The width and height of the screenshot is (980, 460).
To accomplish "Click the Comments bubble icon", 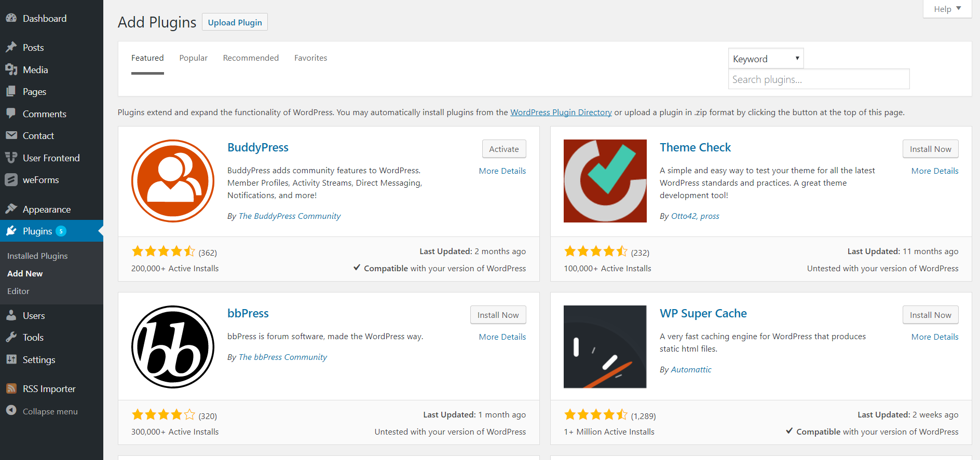I will 11,114.
